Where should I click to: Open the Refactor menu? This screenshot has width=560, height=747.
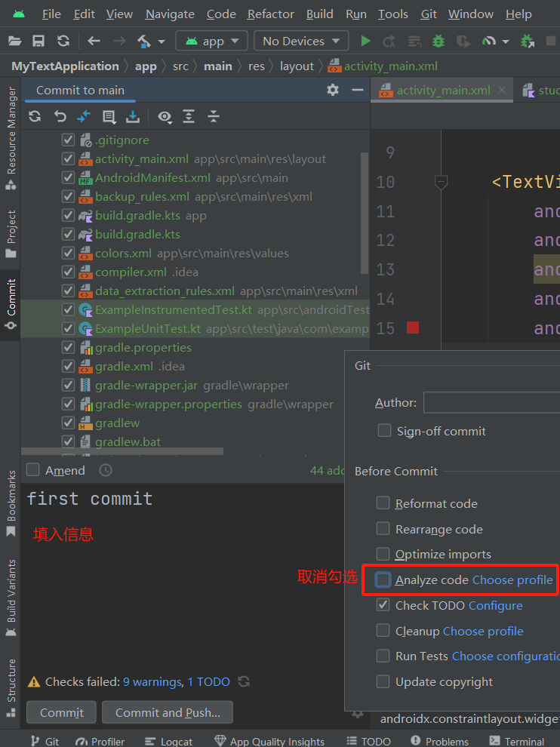click(270, 14)
